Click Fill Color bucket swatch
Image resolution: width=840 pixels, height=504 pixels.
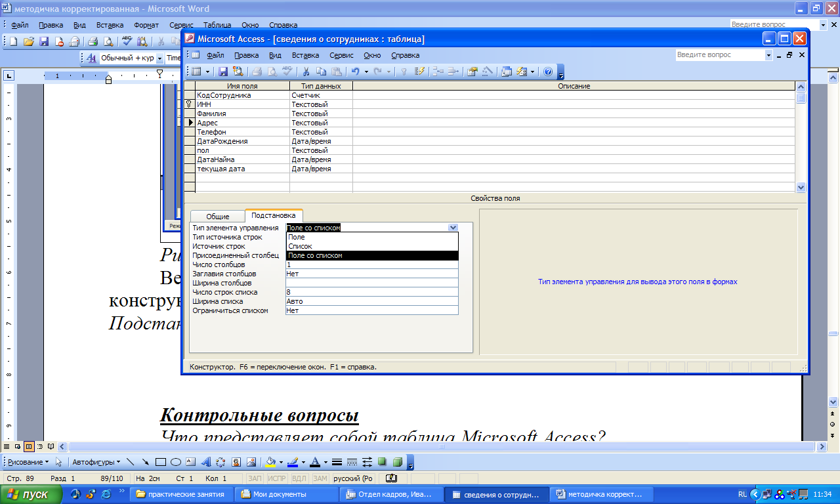[x=270, y=462]
